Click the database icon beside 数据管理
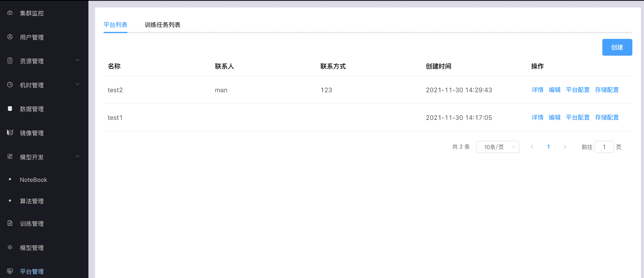The width and height of the screenshot is (644, 278). [x=10, y=109]
